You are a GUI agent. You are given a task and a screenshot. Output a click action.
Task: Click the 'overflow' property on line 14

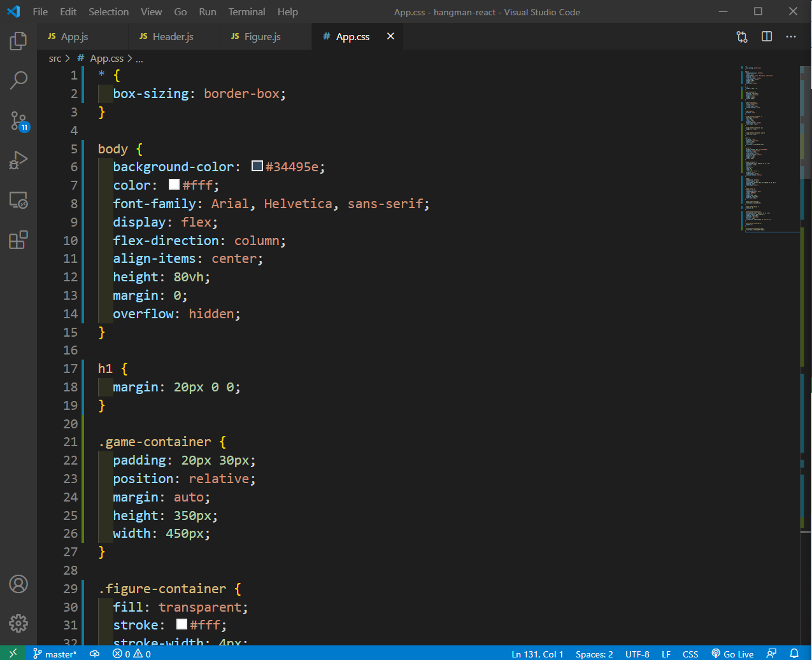point(143,313)
